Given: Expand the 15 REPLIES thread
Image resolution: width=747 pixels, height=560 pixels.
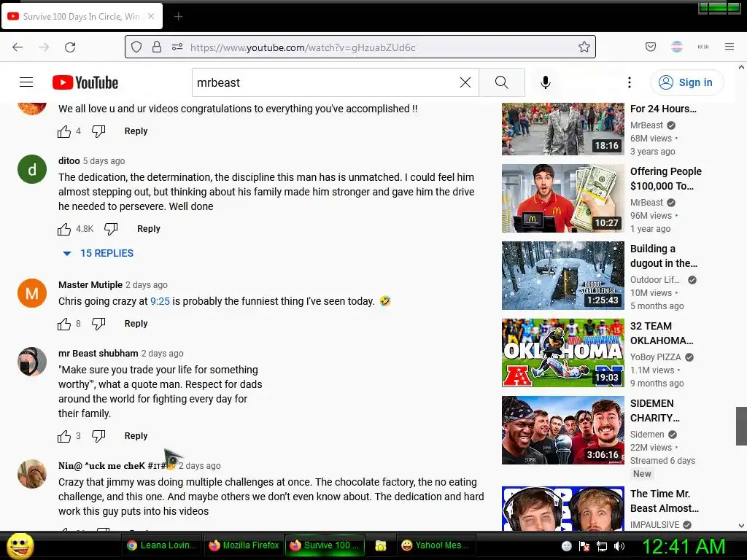Looking at the screenshot, I should [98, 253].
